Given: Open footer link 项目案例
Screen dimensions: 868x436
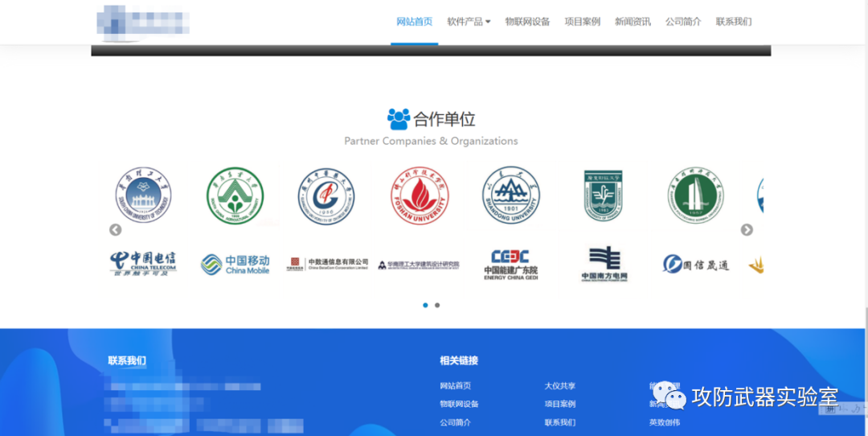Looking at the screenshot, I should point(560,404).
